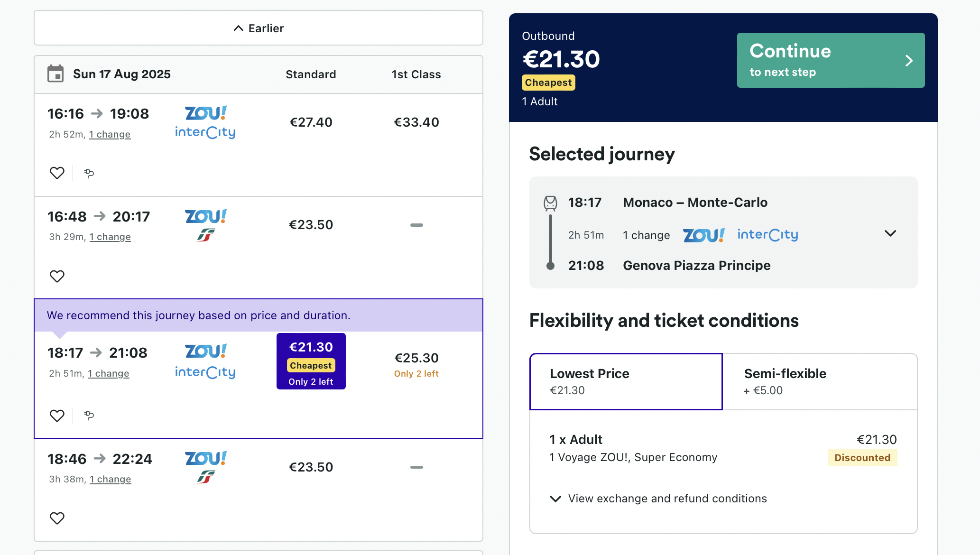This screenshot has height=555, width=980.
Task: Favorite the 16:48 journey with heart icon
Action: (57, 276)
